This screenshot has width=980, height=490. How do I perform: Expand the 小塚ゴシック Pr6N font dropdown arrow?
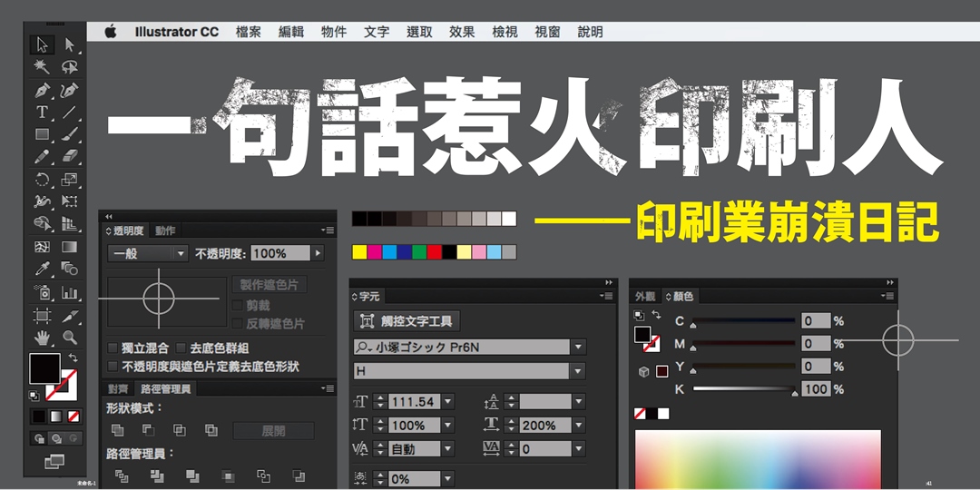578,348
